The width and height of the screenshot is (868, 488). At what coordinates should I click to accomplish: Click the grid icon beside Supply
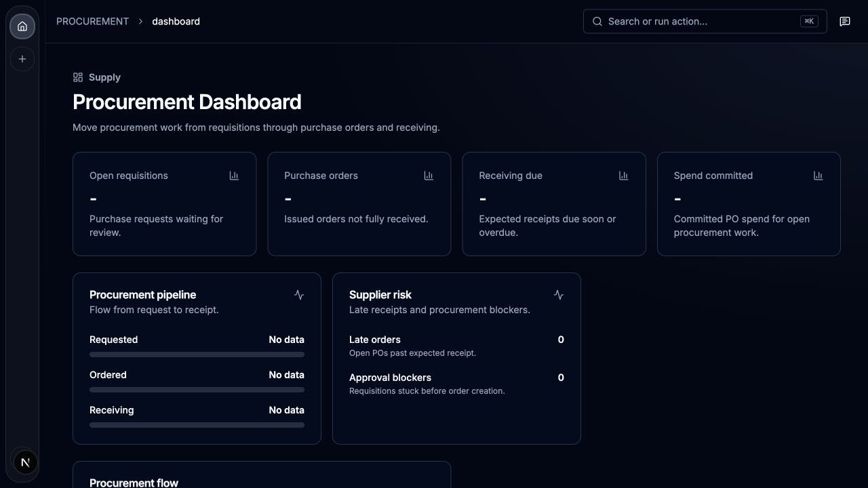(x=78, y=77)
